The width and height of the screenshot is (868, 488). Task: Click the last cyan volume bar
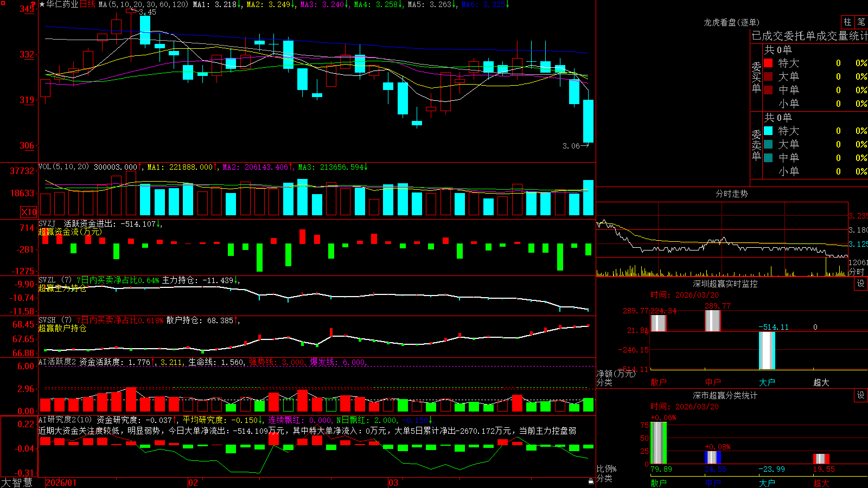coord(588,197)
